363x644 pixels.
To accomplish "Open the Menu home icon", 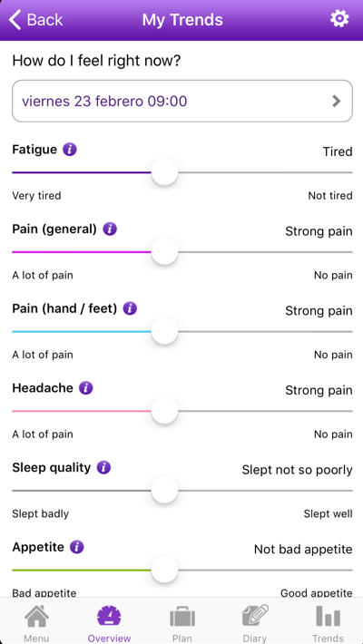I will coord(36,623).
